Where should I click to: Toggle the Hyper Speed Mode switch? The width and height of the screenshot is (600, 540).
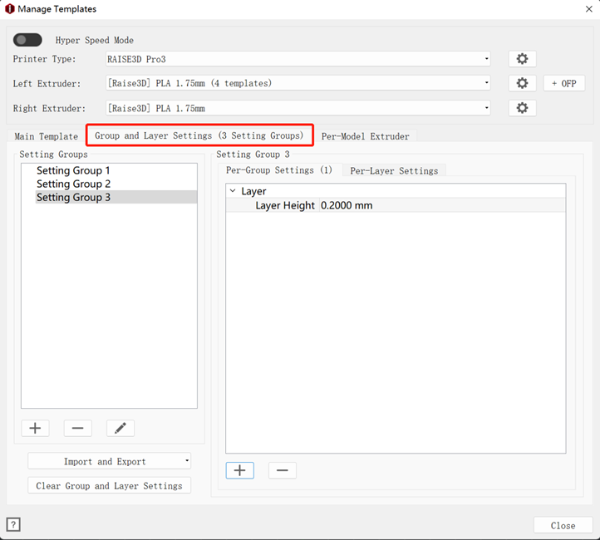tap(28, 40)
